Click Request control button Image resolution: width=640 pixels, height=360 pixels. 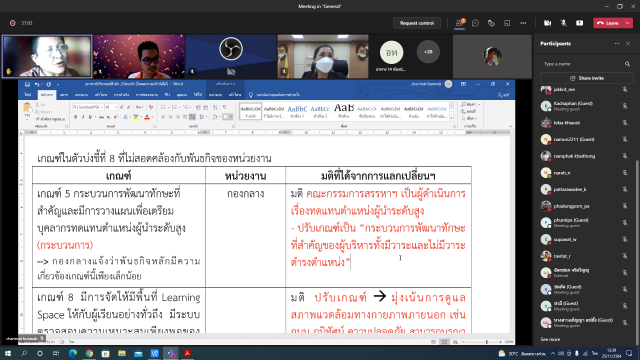click(x=417, y=23)
